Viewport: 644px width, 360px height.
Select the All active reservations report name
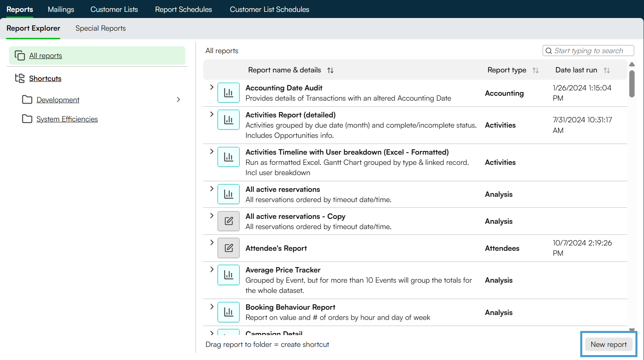[x=283, y=189]
